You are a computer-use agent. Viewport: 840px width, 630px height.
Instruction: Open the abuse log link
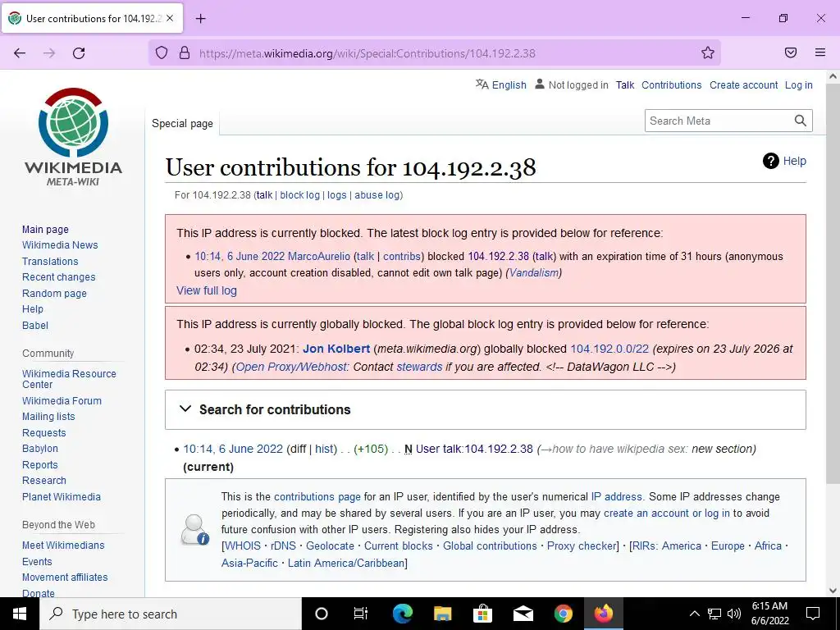(377, 195)
